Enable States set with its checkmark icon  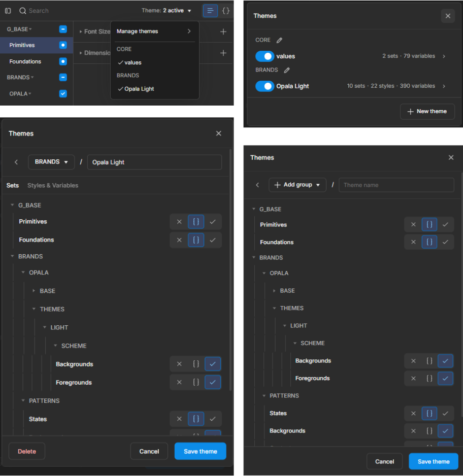pos(213,419)
